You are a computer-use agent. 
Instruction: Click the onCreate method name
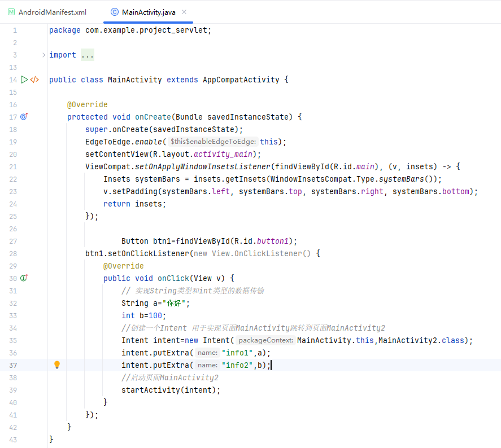tap(153, 117)
